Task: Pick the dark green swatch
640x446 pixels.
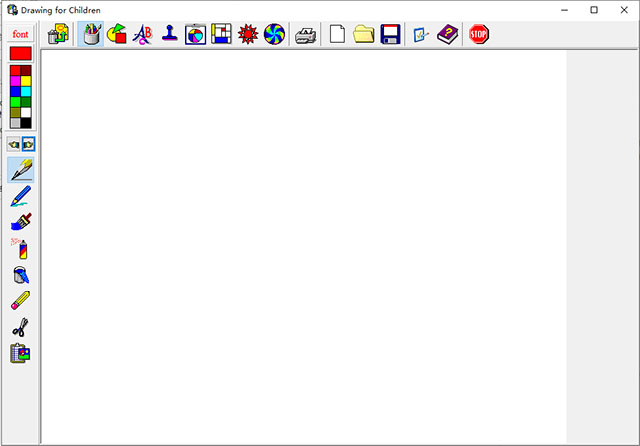Action: click(x=26, y=102)
